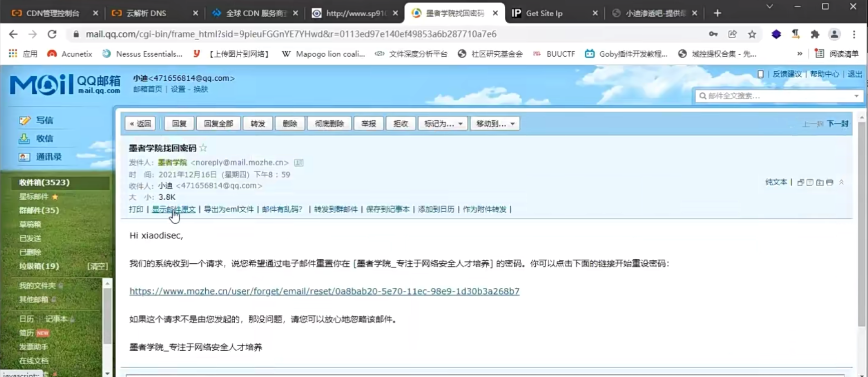868x377 pixels.
Task: Open the 阅读清单 reading list
Action: point(837,53)
